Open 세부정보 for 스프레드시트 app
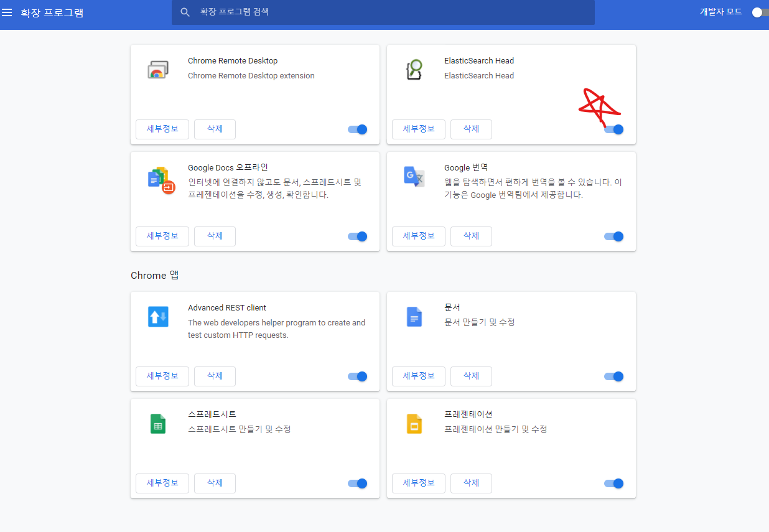This screenshot has height=532, width=769. click(x=162, y=483)
